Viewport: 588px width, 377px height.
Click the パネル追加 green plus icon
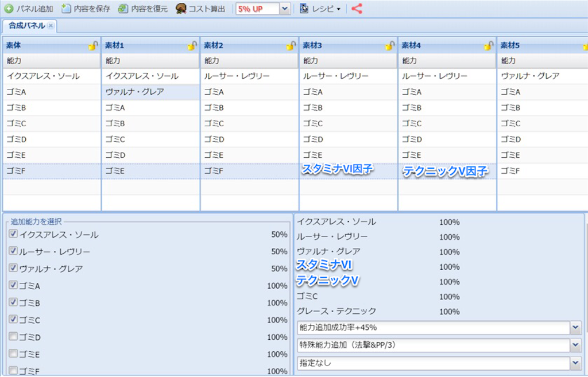point(9,9)
